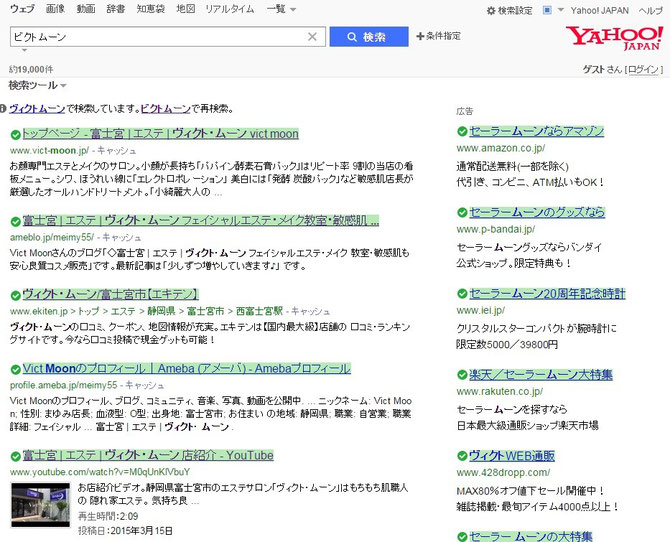Open キャッシュ link for ameblo.jp/meimy55
670x542 pixels.
coord(121,237)
